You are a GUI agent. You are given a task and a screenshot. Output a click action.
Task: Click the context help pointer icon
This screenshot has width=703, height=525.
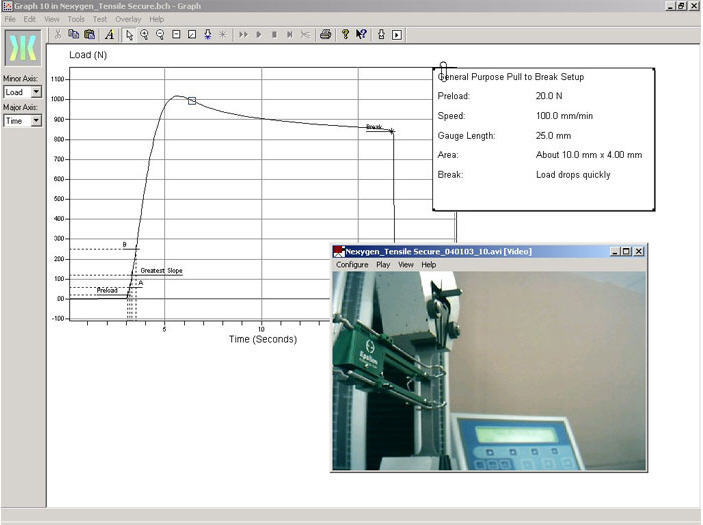tap(361, 35)
